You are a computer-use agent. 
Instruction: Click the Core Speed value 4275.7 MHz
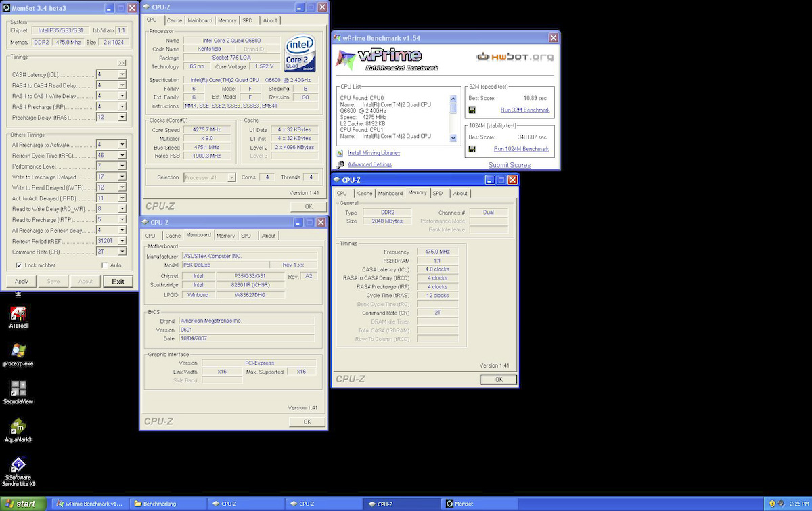click(x=206, y=130)
